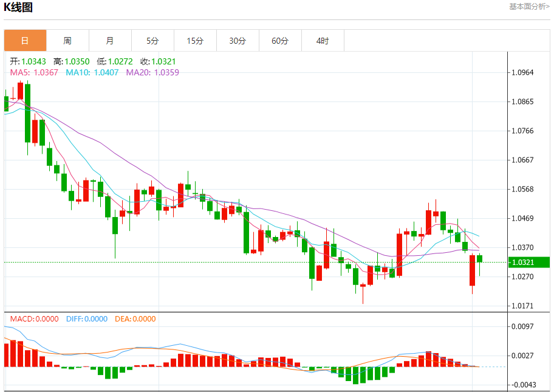Click the 1.0171 price axis label
Viewport: 554px width, 392px height.
tap(522, 306)
